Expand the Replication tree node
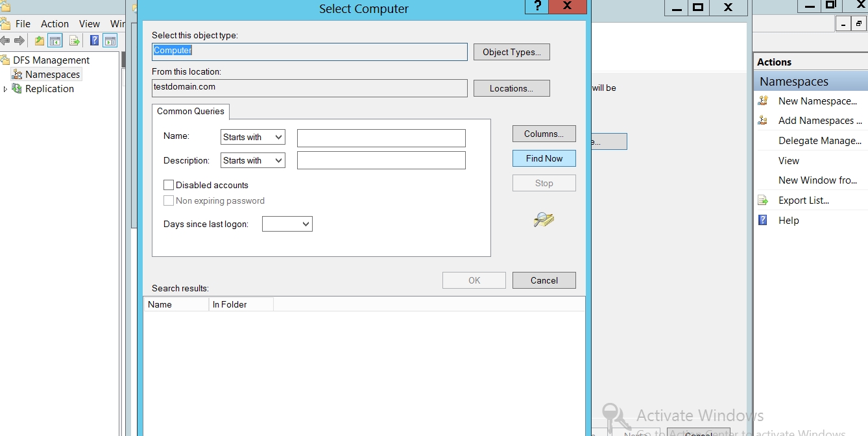868x436 pixels. [5, 89]
